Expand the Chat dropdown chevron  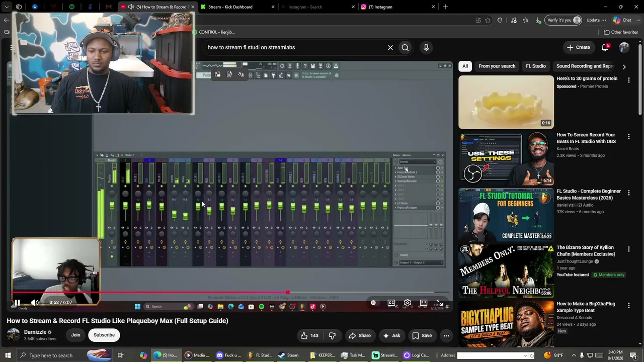(638, 20)
